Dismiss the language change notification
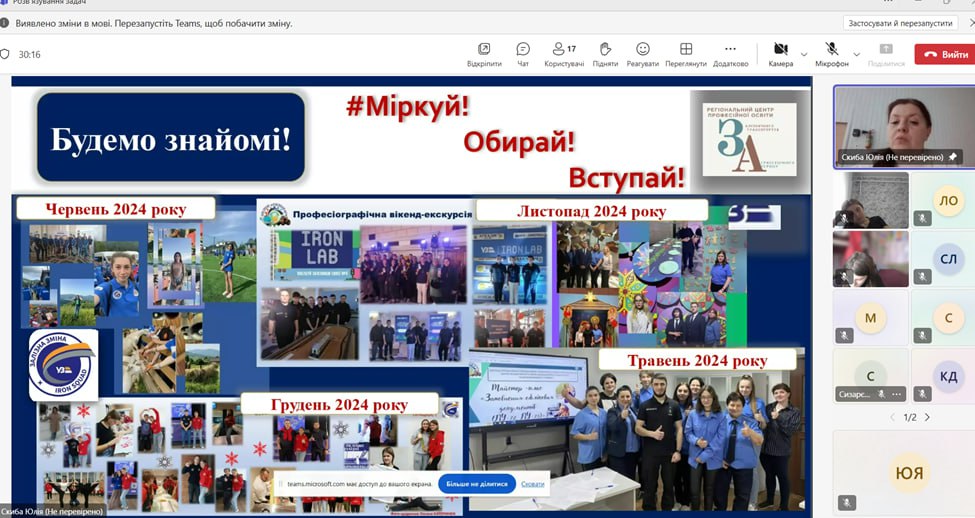Screen dimensions: 975x518 coord(971,23)
